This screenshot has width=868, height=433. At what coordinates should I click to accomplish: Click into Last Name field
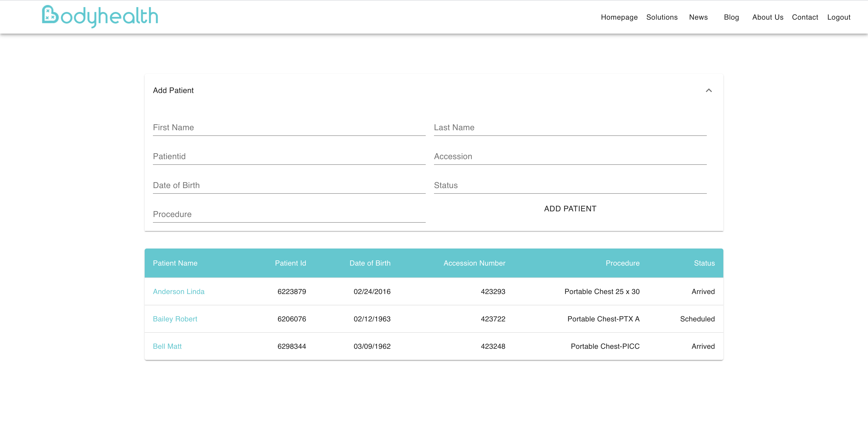(570, 128)
